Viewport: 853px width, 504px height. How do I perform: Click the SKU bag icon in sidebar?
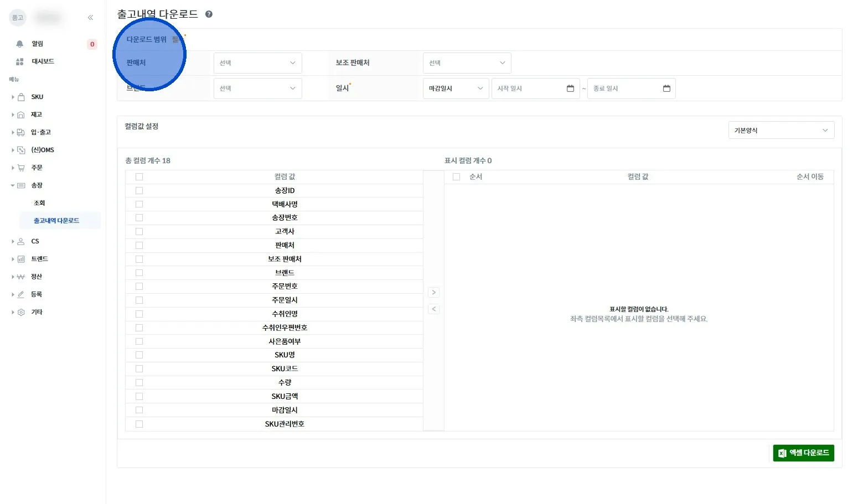tap(21, 97)
